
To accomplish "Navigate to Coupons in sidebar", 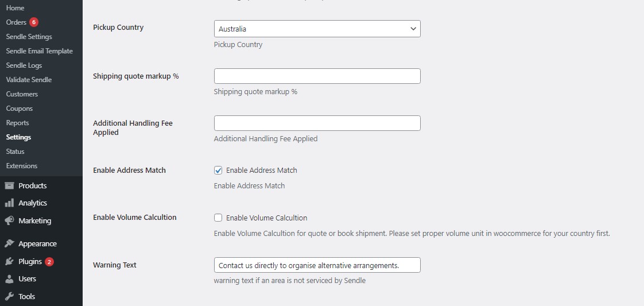I will [x=19, y=109].
